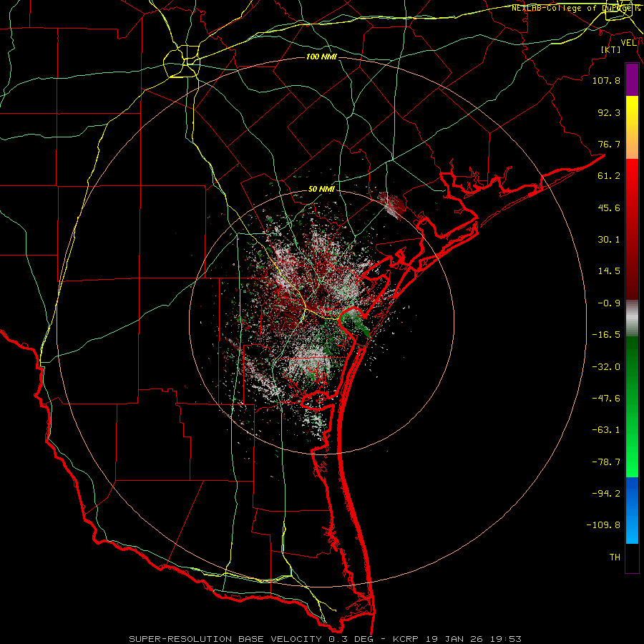Click the -94.2 legend value
This screenshot has width=644, height=644.
pyautogui.click(x=606, y=493)
